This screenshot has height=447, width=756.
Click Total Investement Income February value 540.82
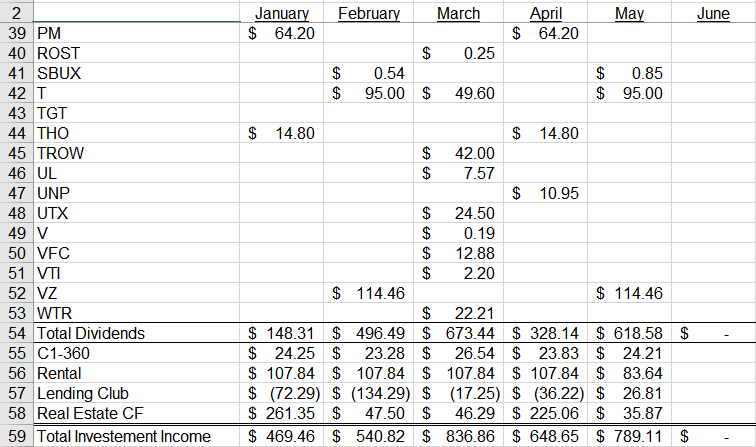[x=368, y=436]
